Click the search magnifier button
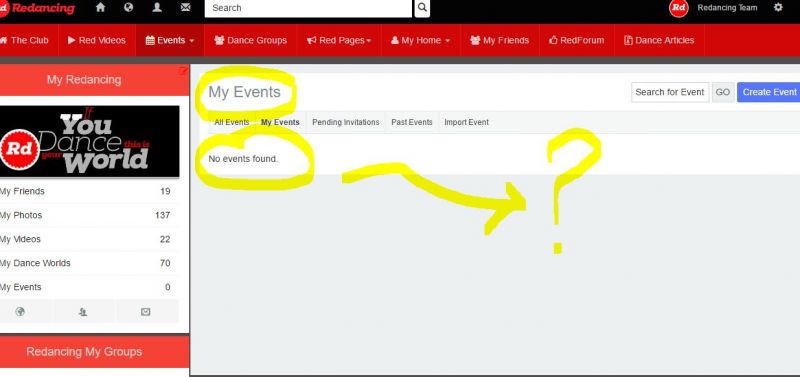The height and width of the screenshot is (377, 800). click(x=422, y=8)
